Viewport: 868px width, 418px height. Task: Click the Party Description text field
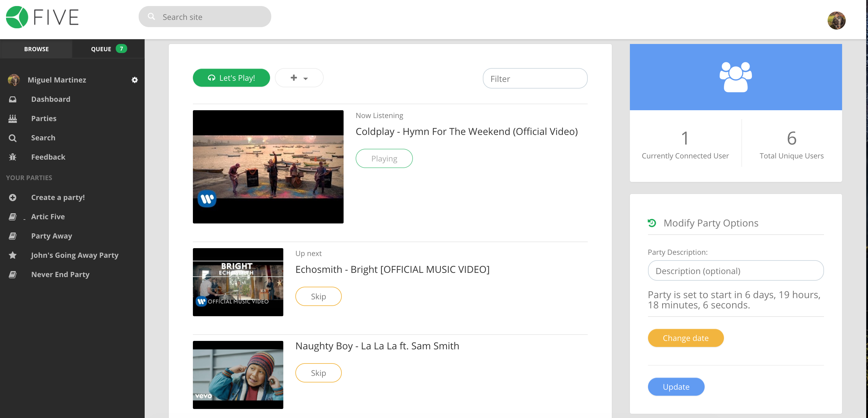(x=735, y=270)
